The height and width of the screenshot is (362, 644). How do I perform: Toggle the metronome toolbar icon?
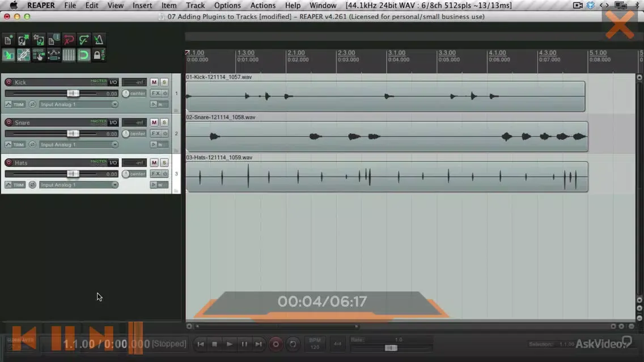pyautogui.click(x=99, y=40)
